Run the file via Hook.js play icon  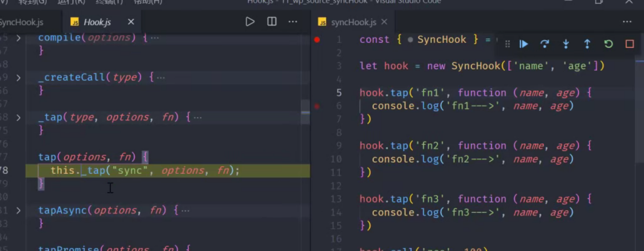tap(250, 22)
